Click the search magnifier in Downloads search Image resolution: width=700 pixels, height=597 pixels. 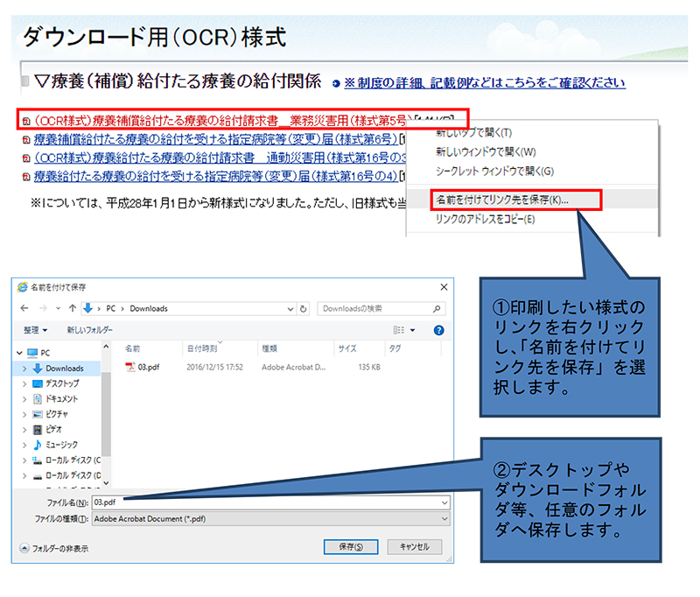(x=441, y=308)
